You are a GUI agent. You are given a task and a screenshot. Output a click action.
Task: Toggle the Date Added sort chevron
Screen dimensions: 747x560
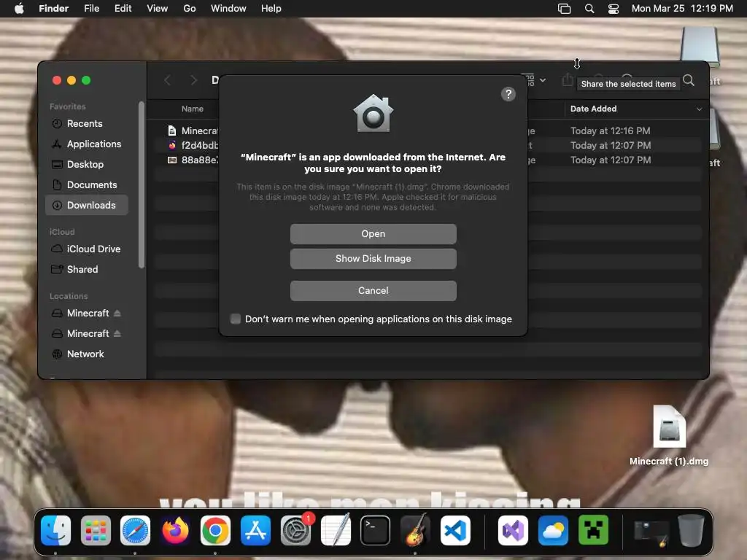pyautogui.click(x=699, y=109)
